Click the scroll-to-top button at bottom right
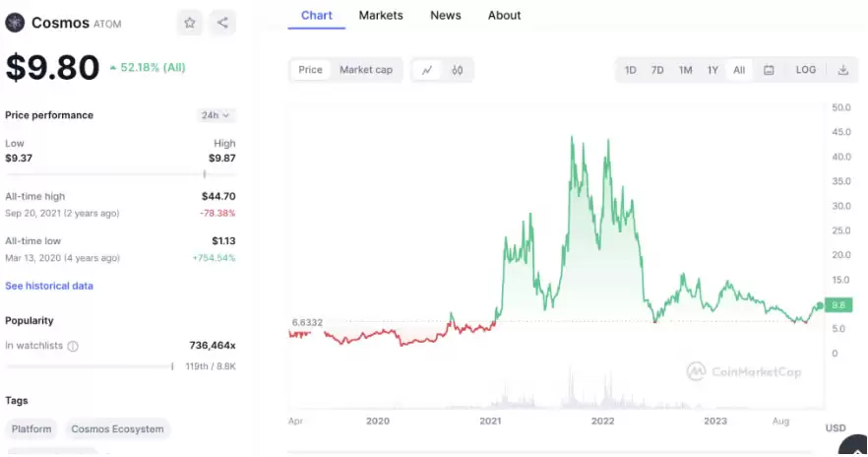868x457 pixels. [854, 448]
